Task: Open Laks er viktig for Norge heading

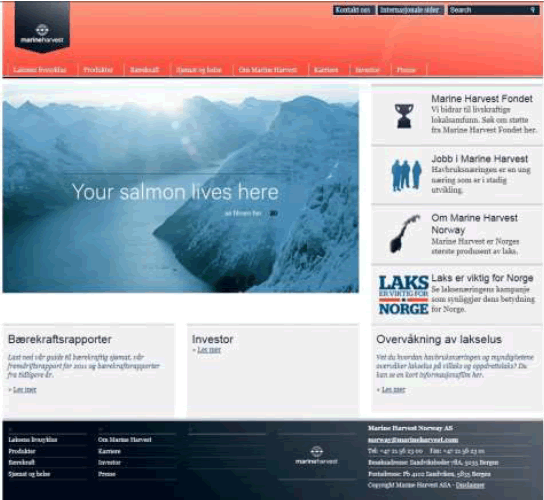Action: coord(482,278)
